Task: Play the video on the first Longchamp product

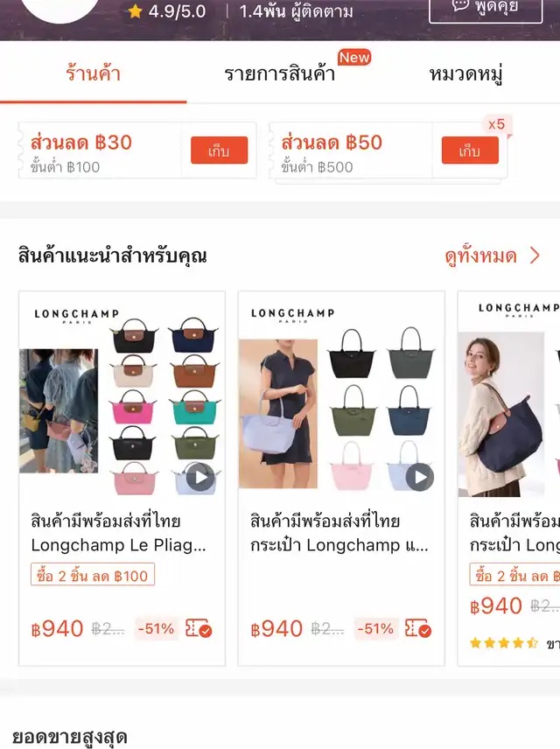Action: pyautogui.click(x=200, y=477)
